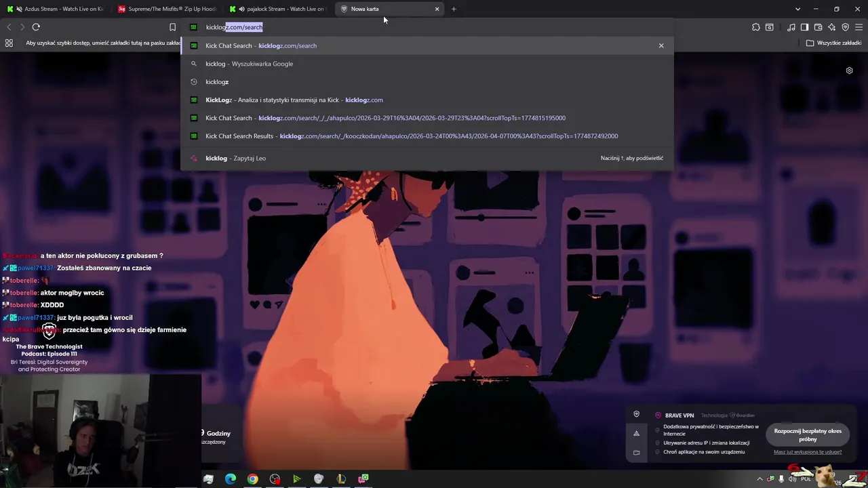The image size is (868, 488).
Task: Click chat message 'aktor mogłby wrocic'
Action: click(x=72, y=293)
